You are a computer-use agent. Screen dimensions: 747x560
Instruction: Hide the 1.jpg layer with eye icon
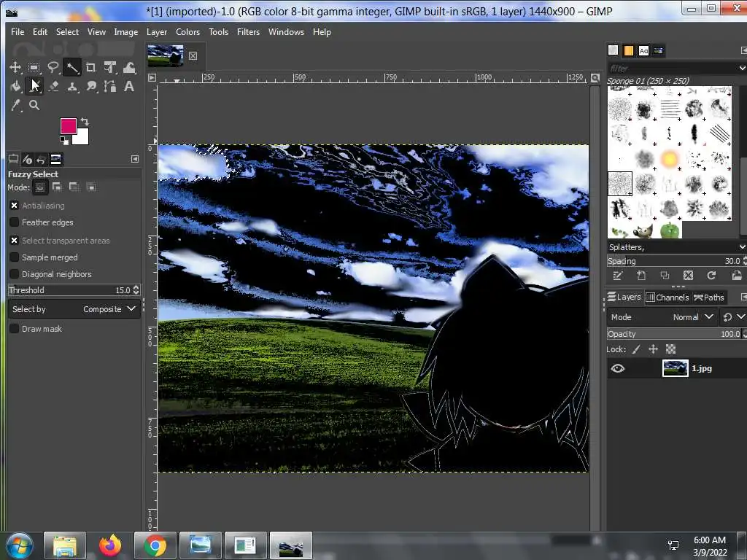coord(617,368)
